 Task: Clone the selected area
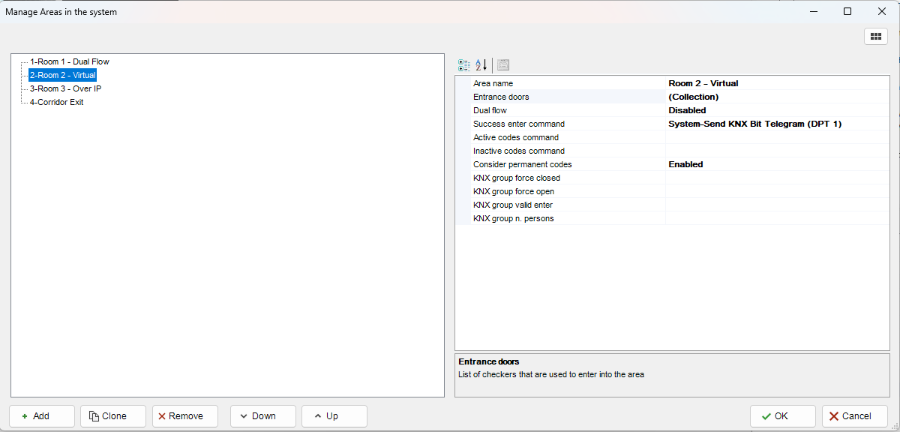[113, 416]
